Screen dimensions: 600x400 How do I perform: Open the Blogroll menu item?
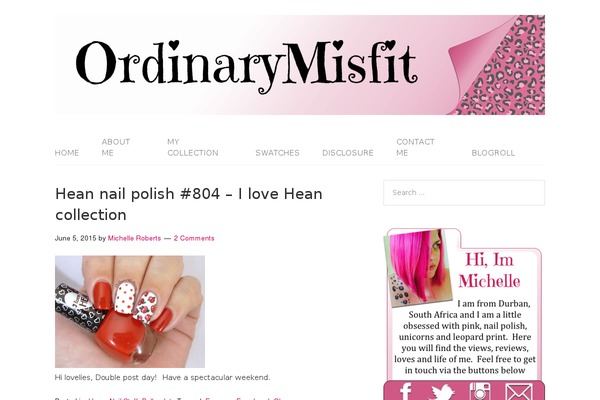pyautogui.click(x=493, y=153)
